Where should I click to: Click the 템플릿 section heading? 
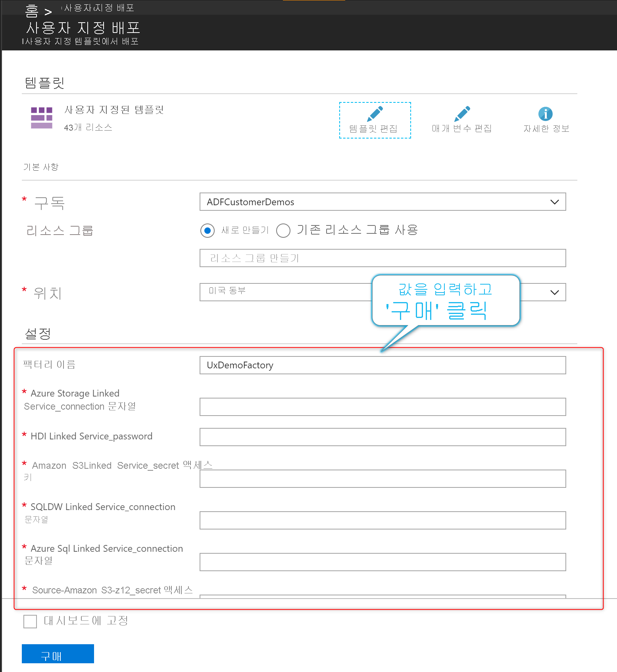[44, 83]
